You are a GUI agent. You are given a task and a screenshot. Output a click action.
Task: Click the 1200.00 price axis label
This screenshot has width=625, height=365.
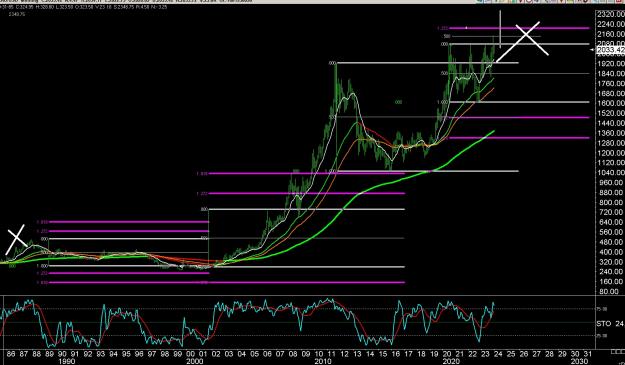coord(611,153)
